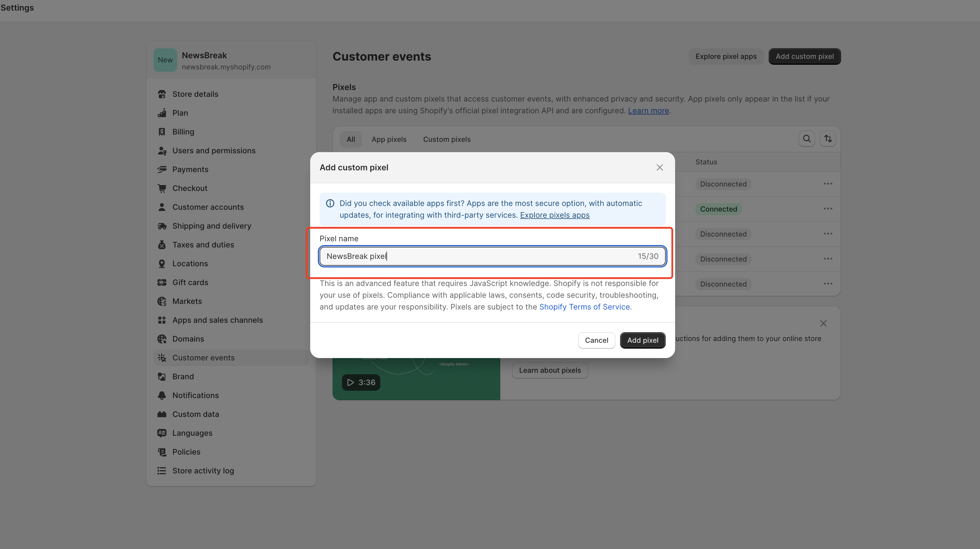Screen dimensions: 980x549
Task: Switch to the App pixels tab
Action: tap(389, 139)
